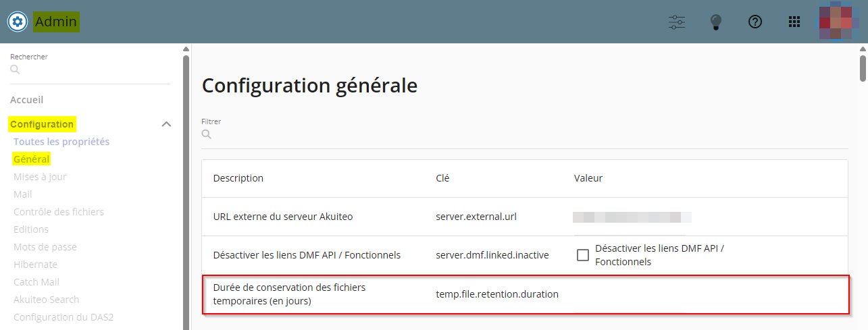Open the Mail configuration entry

pyautogui.click(x=23, y=194)
